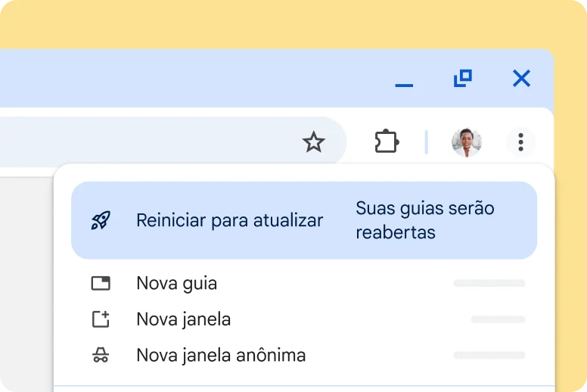Choose the "Nova guia" menu entry

[x=176, y=284]
